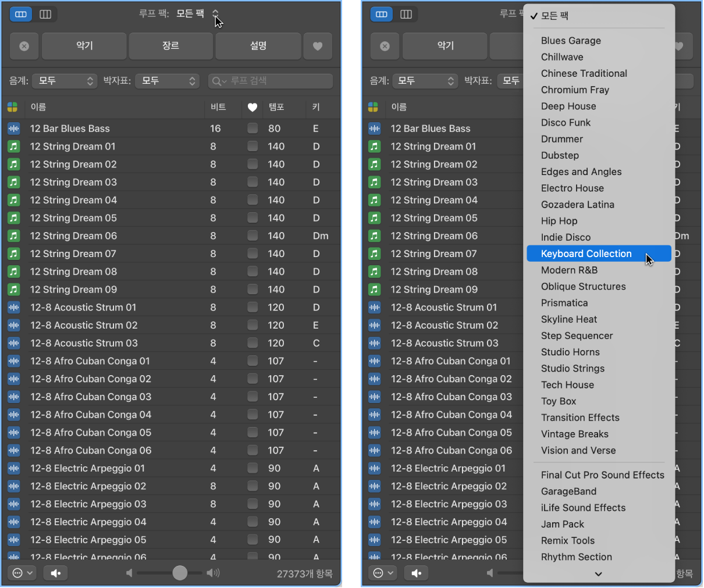Click the 설명 descriptors button in left panel

pyautogui.click(x=258, y=46)
